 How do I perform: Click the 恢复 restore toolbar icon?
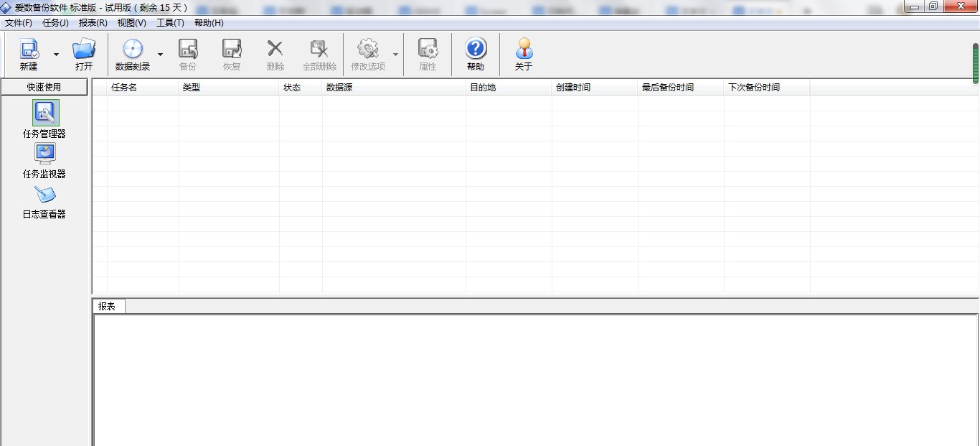tap(231, 50)
